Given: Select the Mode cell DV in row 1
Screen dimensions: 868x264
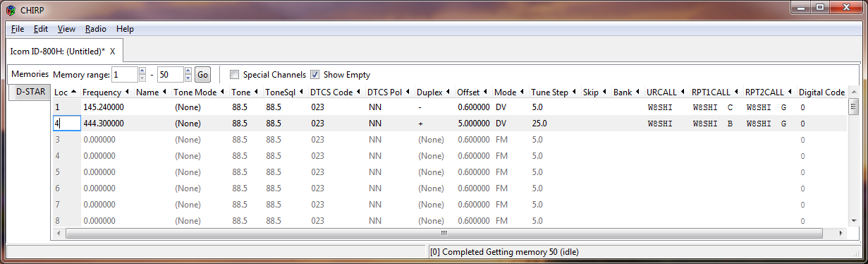Looking at the screenshot, I should pos(511,107).
